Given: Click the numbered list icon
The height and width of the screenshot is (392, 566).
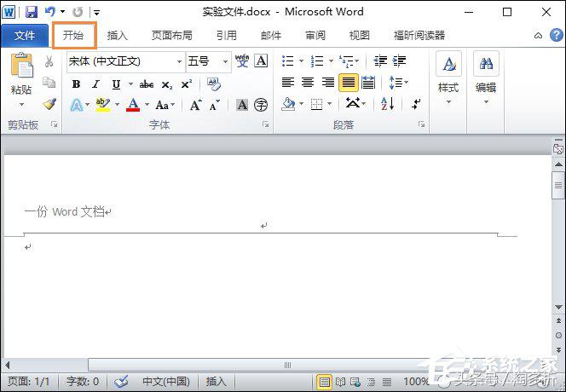Looking at the screenshot, I should point(317,61).
